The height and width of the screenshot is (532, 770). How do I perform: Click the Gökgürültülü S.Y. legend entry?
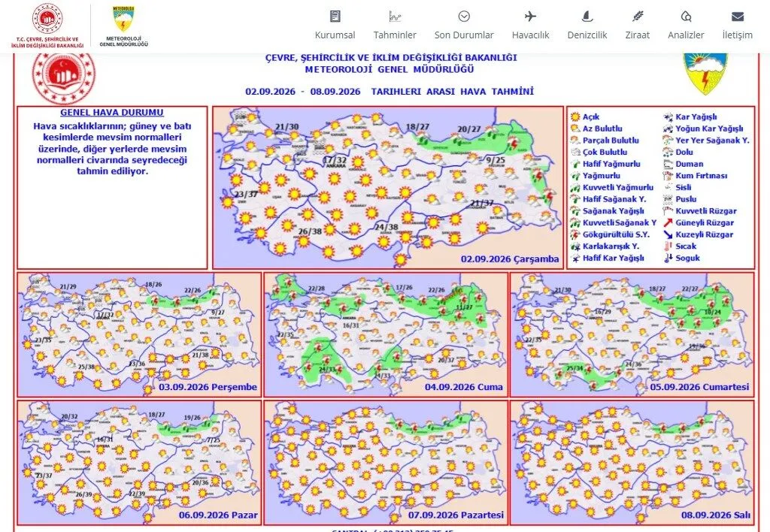[x=609, y=234]
